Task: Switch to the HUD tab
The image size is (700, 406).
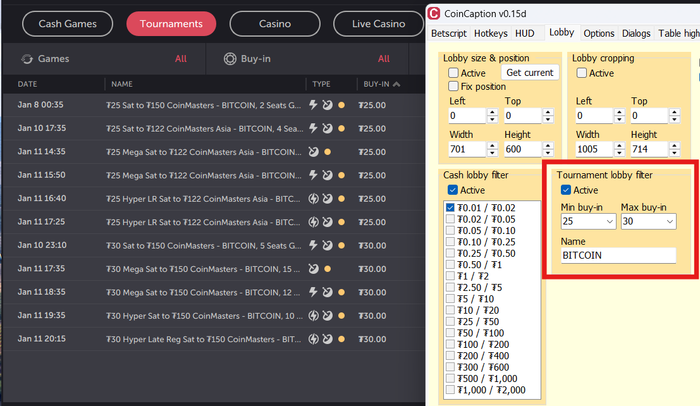Action: [x=525, y=33]
